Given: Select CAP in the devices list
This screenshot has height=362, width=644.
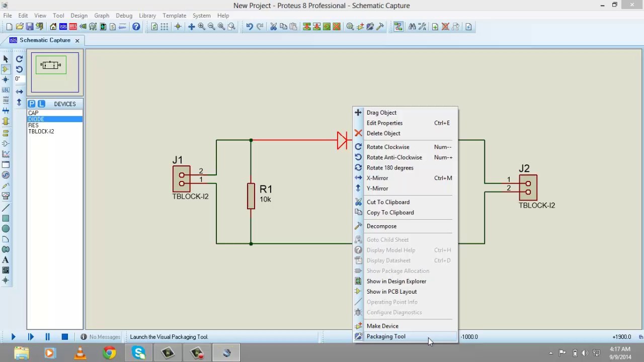Looking at the screenshot, I should pyautogui.click(x=55, y=113).
